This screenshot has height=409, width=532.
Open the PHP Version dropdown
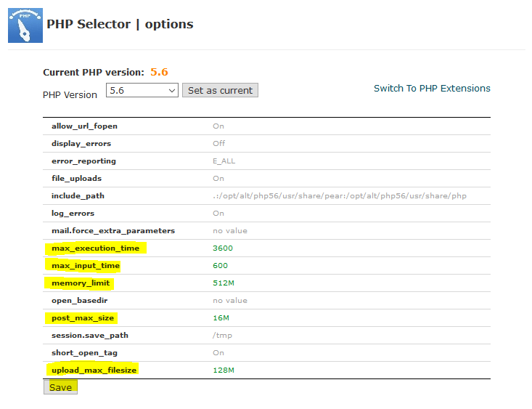tap(142, 90)
